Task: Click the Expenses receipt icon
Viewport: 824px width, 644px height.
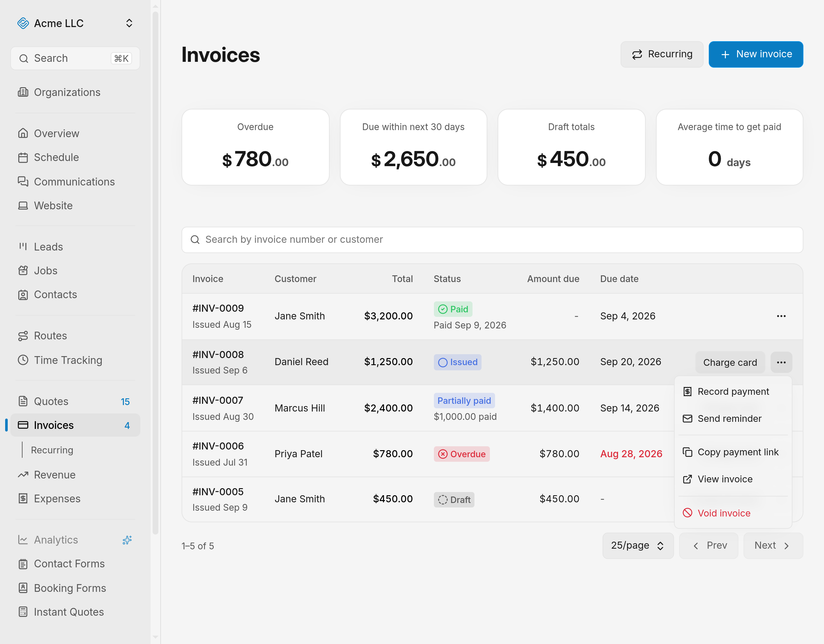Action: point(23,498)
